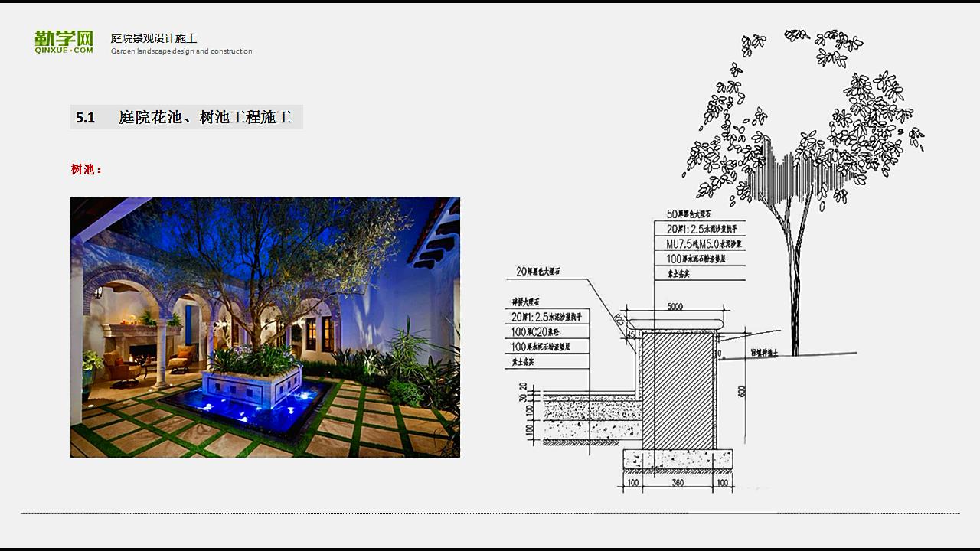The image size is (980, 551).
Task: Click the red '树池:' label
Action: point(86,169)
